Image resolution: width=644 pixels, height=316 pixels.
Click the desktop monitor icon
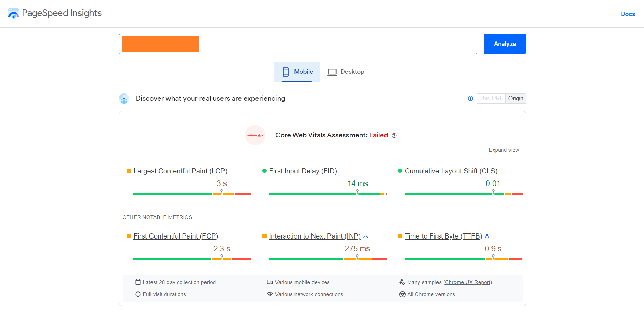point(332,72)
